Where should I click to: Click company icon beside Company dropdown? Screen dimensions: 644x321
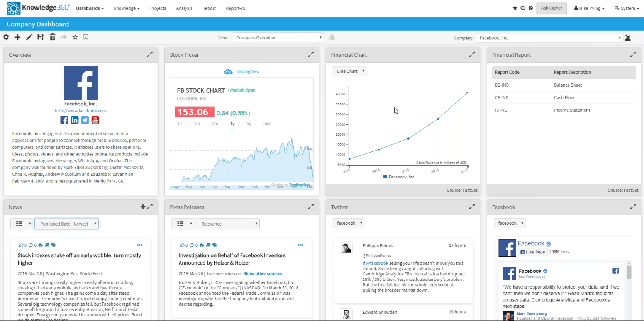click(x=628, y=38)
